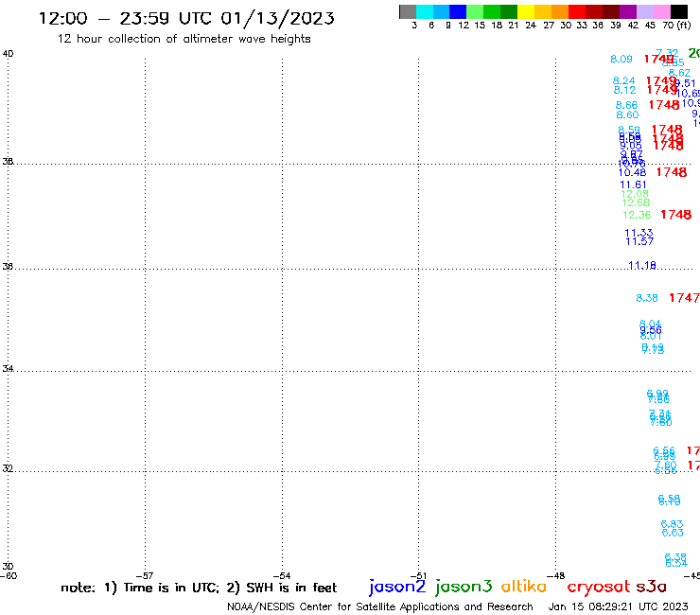Click the longitude axis label "-48"
This screenshot has height=615, width=700.
[x=555, y=576]
